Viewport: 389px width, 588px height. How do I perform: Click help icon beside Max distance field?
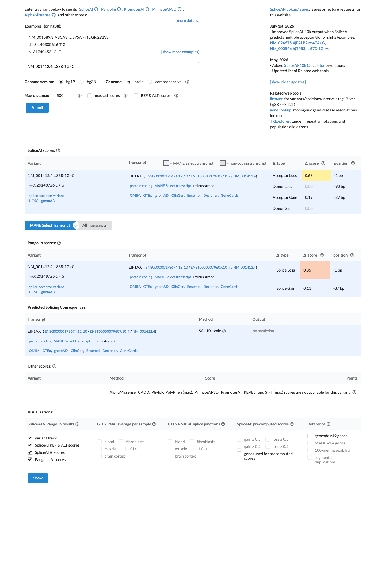(79, 96)
